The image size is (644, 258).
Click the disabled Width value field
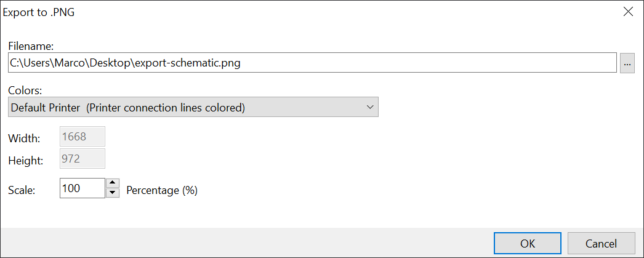(83, 137)
